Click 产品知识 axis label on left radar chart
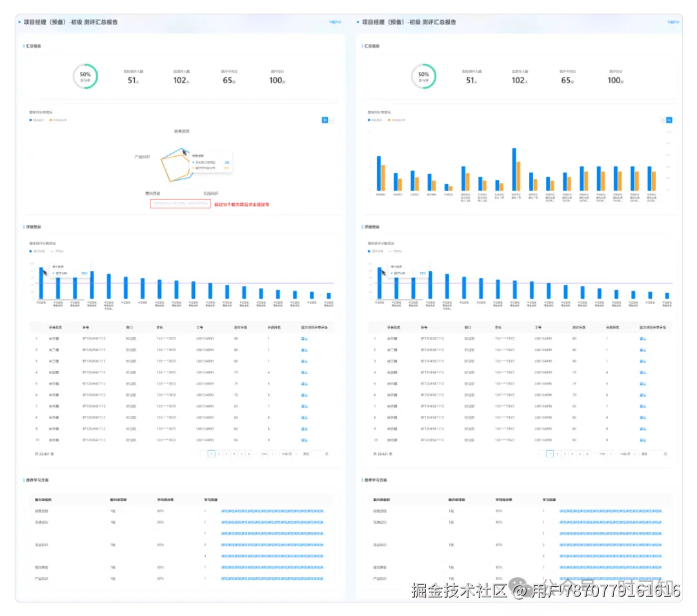This screenshot has width=697, height=616. (x=142, y=157)
